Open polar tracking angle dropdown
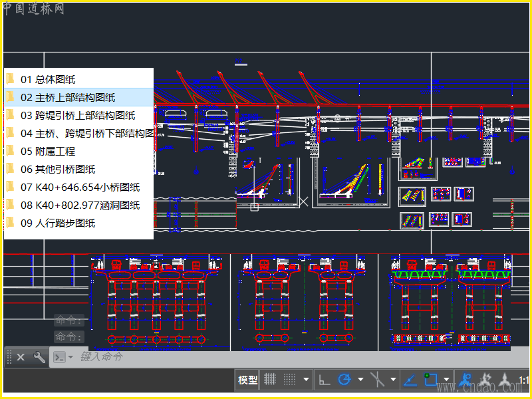The image size is (532, 399). pyautogui.click(x=360, y=379)
